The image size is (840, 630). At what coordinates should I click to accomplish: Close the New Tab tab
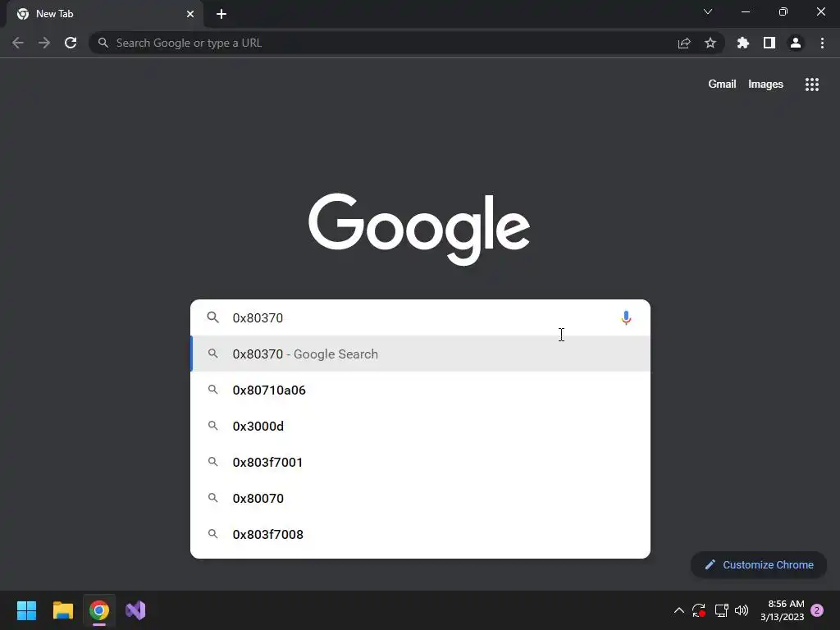[189, 14]
